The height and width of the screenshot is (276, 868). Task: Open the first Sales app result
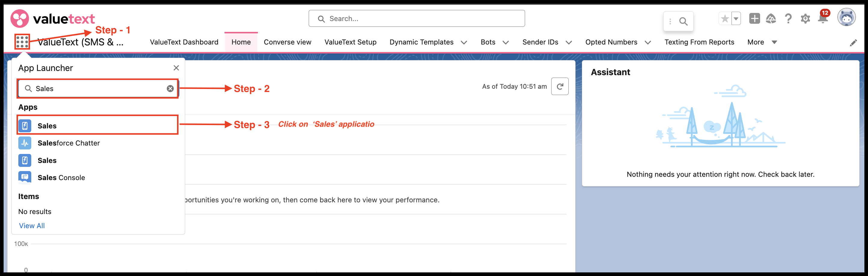pos(97,125)
